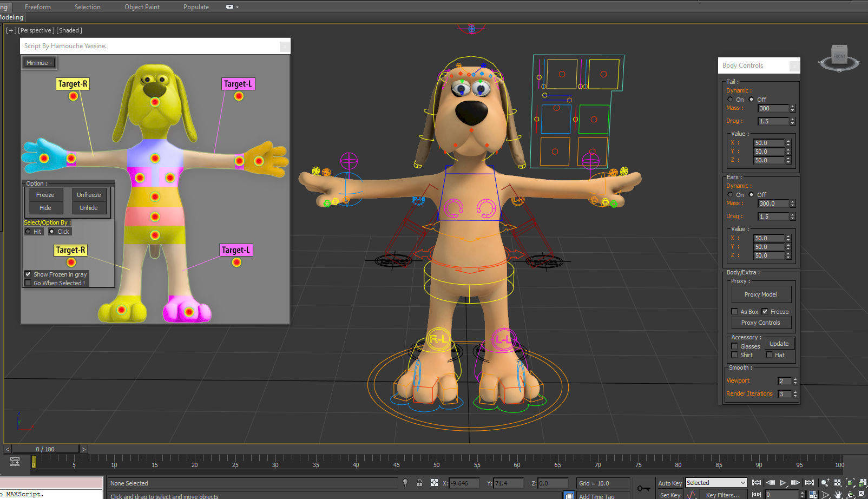Viewport: 868px width, 499px height.
Task: Click the Zoom Extents All icon
Action: pos(862,483)
